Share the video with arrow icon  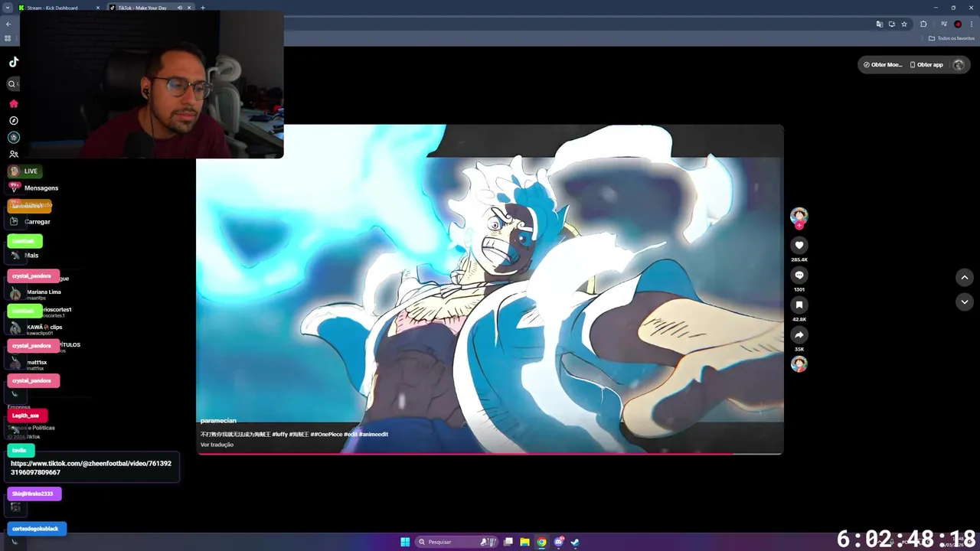[x=799, y=334]
